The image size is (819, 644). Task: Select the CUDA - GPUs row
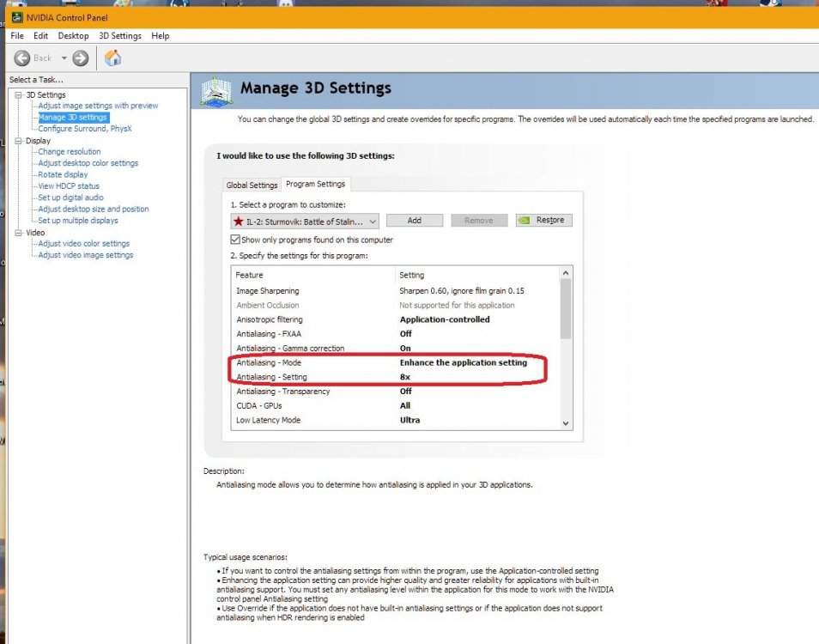pyautogui.click(x=396, y=406)
